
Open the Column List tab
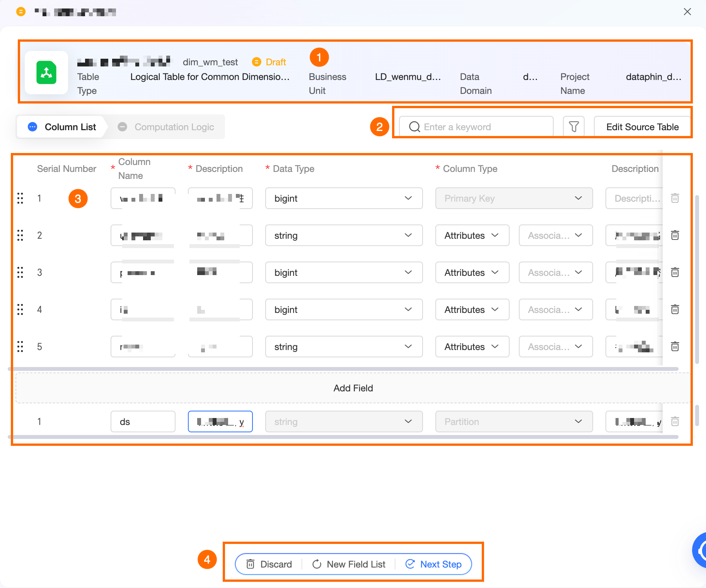tap(62, 127)
